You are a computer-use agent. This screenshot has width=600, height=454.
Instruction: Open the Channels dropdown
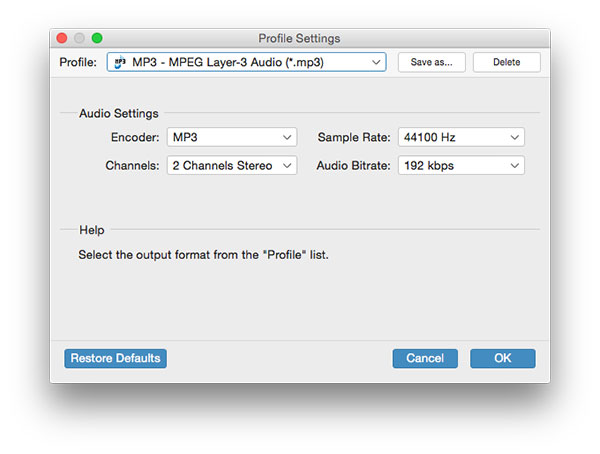click(x=232, y=165)
